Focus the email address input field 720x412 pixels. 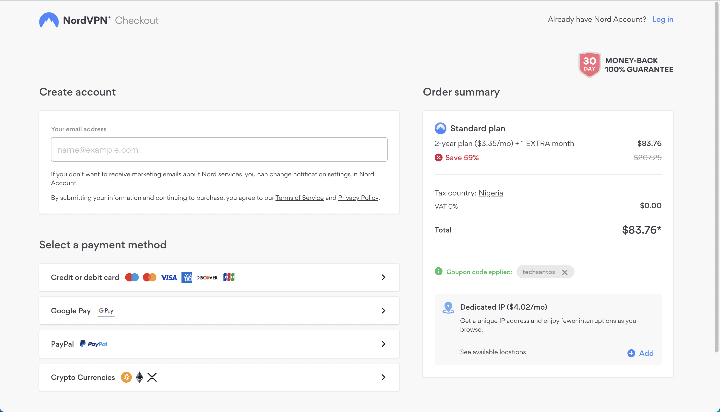[x=219, y=149]
